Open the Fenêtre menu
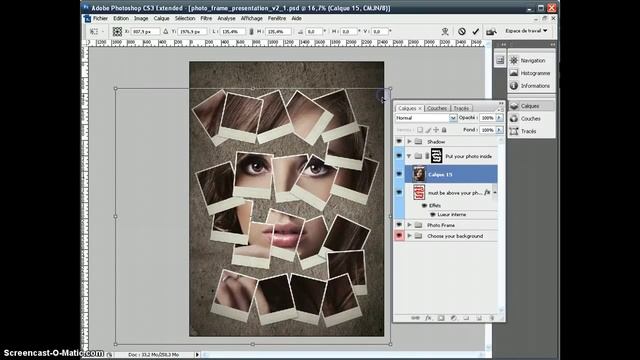Image resolution: width=640 pixels, height=360 pixels. (277, 18)
